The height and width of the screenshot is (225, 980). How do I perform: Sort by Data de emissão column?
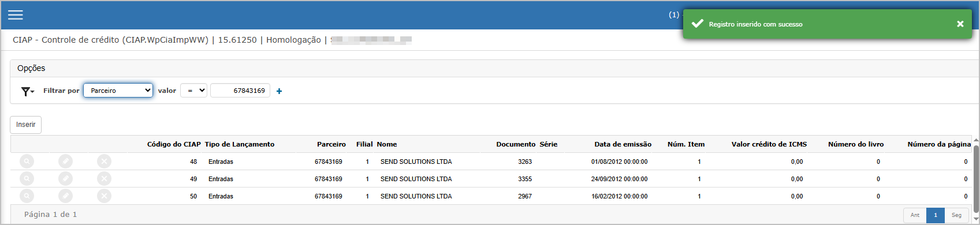click(x=623, y=144)
